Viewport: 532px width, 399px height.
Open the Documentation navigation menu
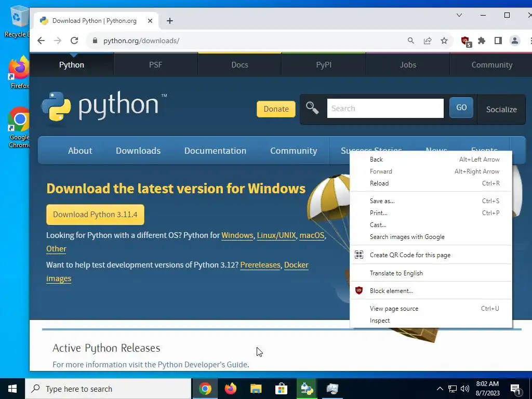(x=215, y=151)
